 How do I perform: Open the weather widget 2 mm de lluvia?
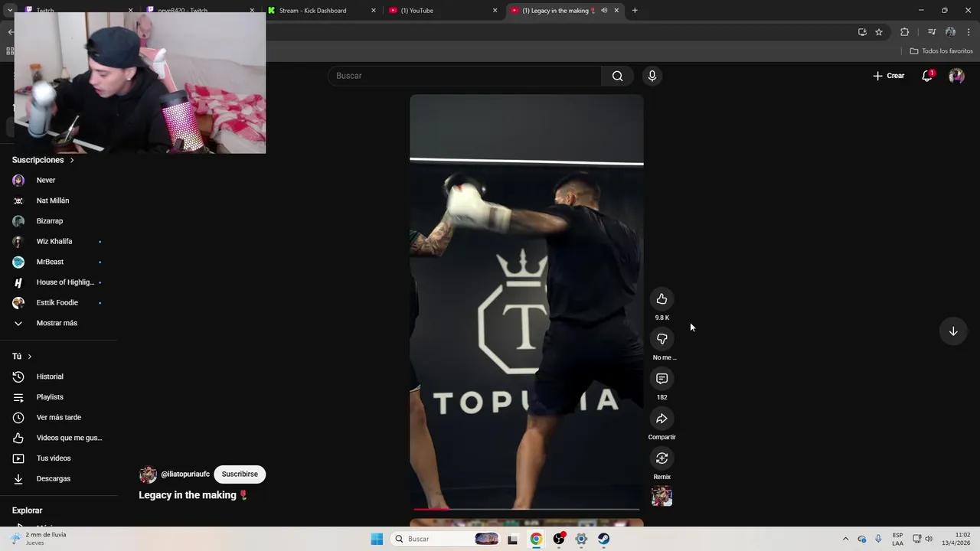[x=38, y=539]
